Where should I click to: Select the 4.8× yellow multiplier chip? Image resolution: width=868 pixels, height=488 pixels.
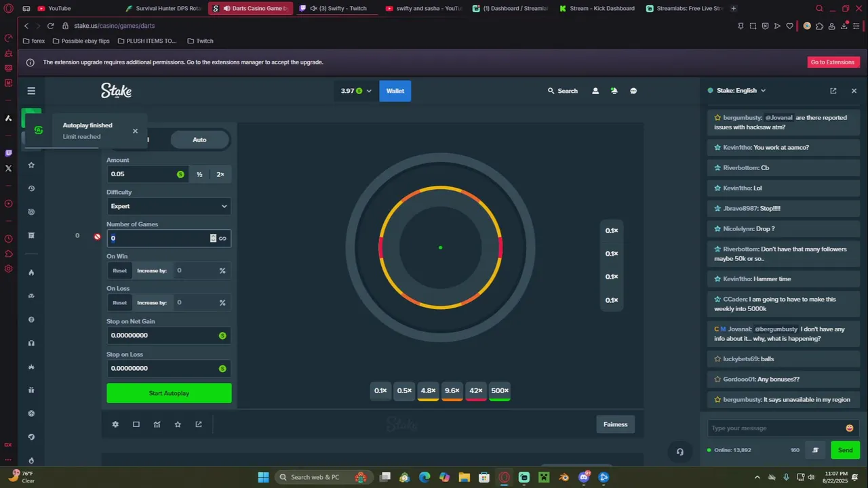(428, 391)
